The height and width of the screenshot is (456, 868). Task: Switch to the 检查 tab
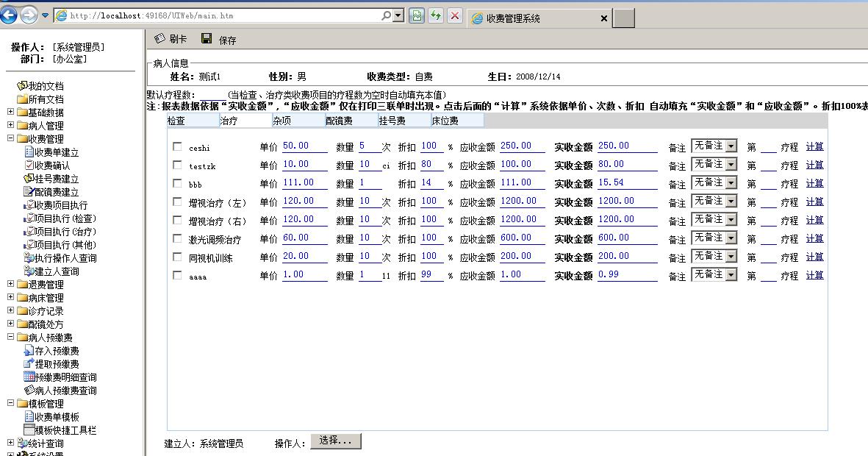click(x=192, y=120)
